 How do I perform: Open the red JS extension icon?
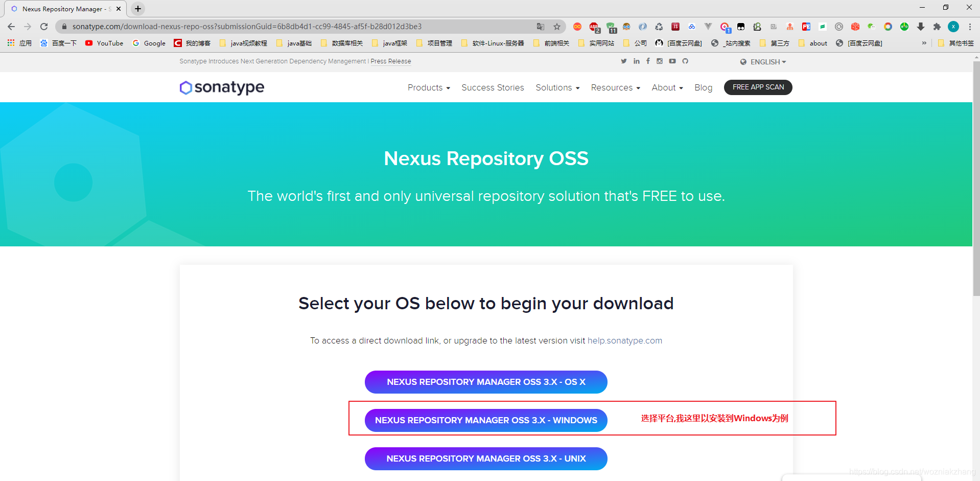pos(675,27)
